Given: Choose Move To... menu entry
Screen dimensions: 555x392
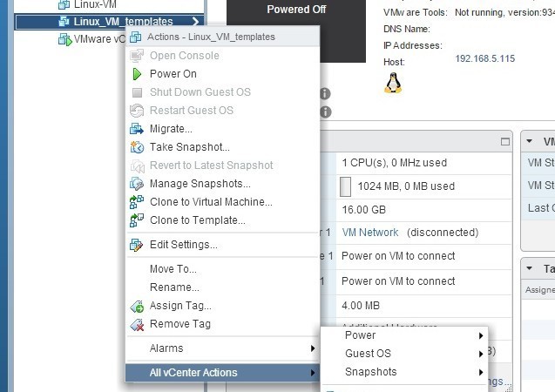Looking at the screenshot, I should click(x=223, y=269).
